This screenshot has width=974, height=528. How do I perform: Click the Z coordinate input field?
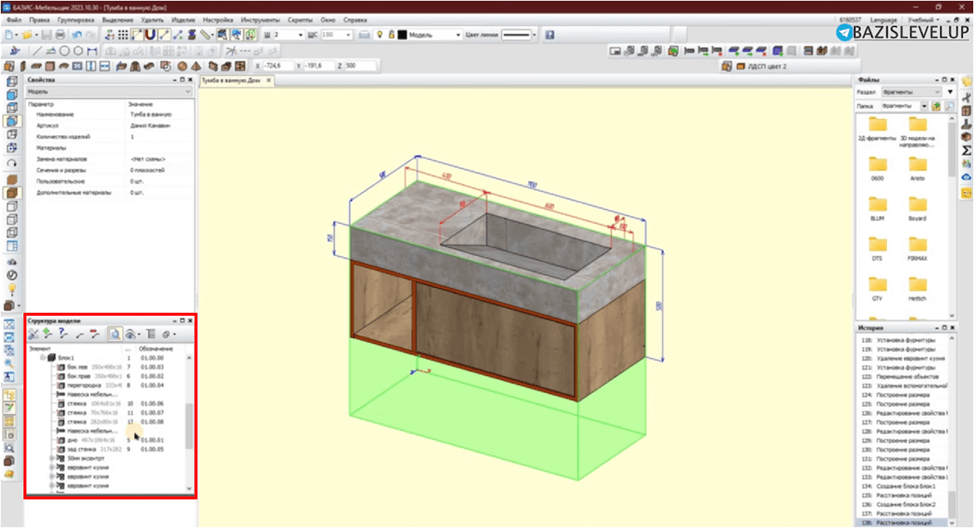(x=360, y=65)
